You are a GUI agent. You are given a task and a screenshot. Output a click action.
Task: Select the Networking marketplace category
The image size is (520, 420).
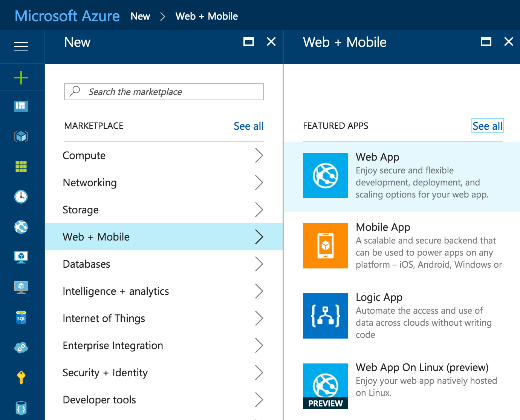(90, 183)
